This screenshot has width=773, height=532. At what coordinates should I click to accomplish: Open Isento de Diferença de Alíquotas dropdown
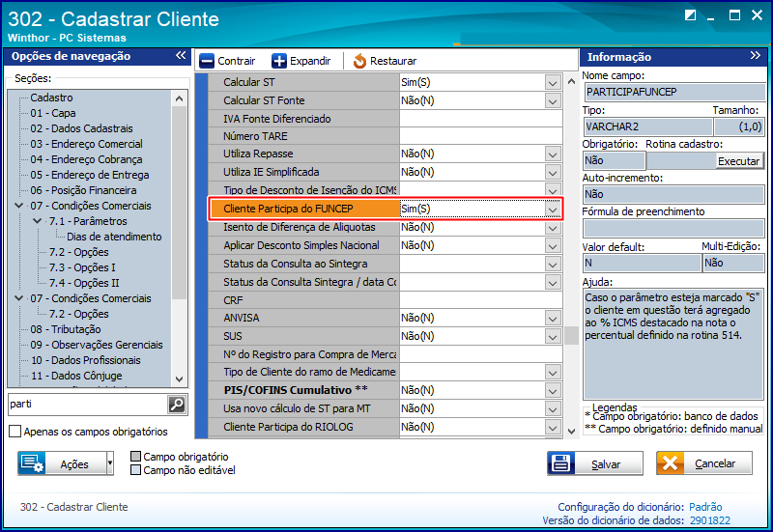pyautogui.click(x=553, y=228)
